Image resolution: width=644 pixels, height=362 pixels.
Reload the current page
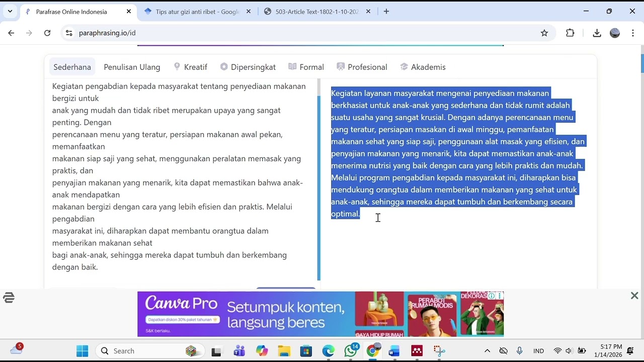(x=47, y=33)
